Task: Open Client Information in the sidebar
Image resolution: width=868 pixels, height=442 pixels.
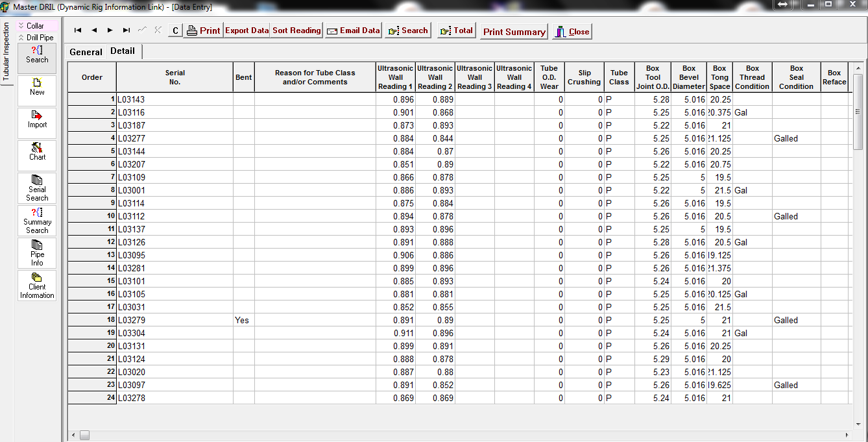Action: 37,285
